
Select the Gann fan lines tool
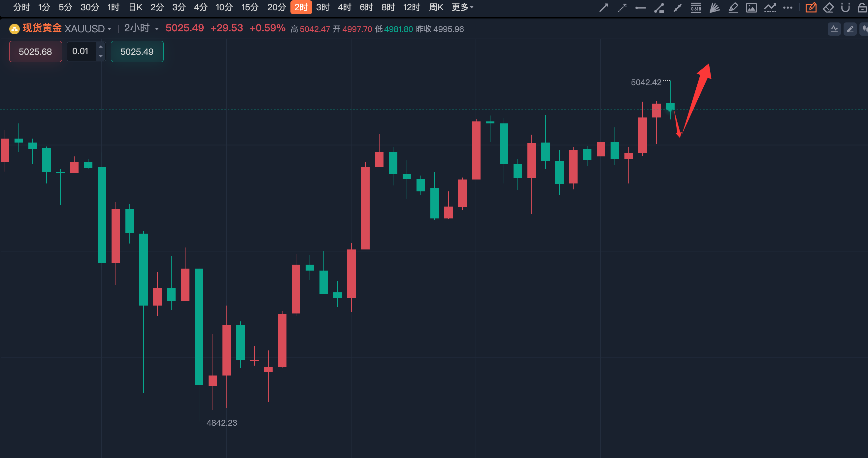pyautogui.click(x=714, y=7)
